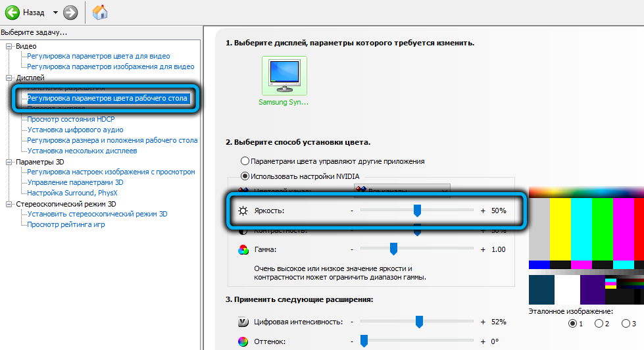Choose reference image option 2
644x350 pixels.
pyautogui.click(x=599, y=324)
